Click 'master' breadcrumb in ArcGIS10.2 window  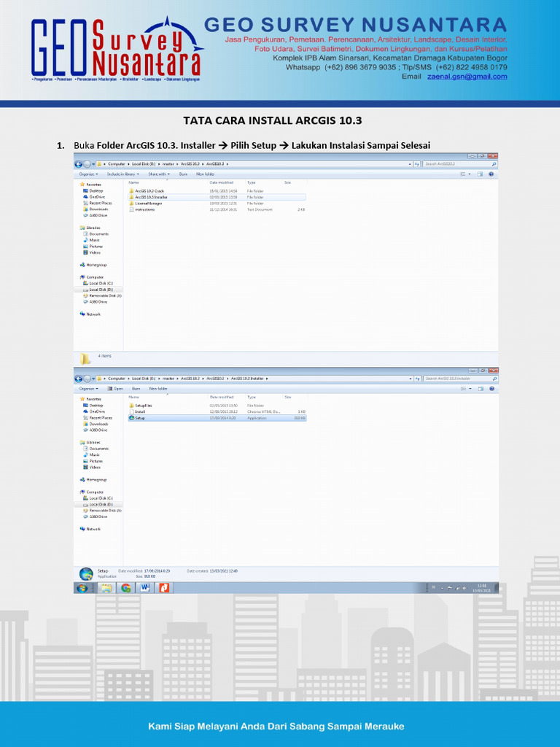pyautogui.click(x=168, y=164)
